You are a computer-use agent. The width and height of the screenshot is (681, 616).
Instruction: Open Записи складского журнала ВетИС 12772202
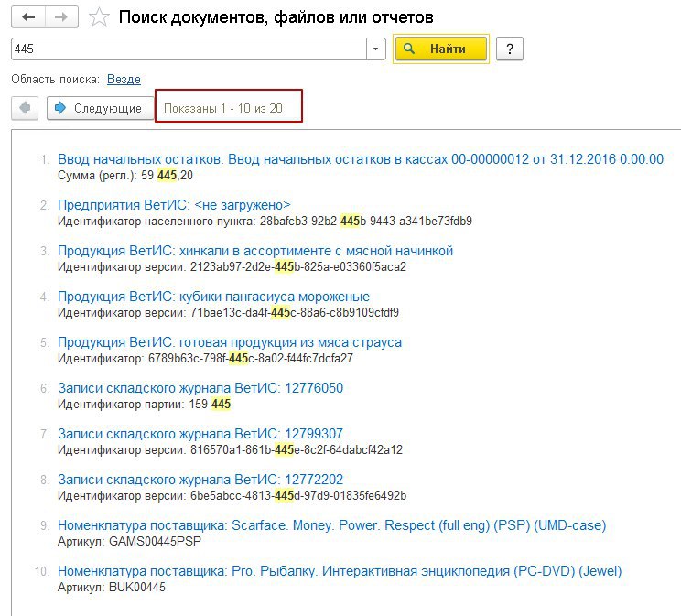tap(200, 480)
